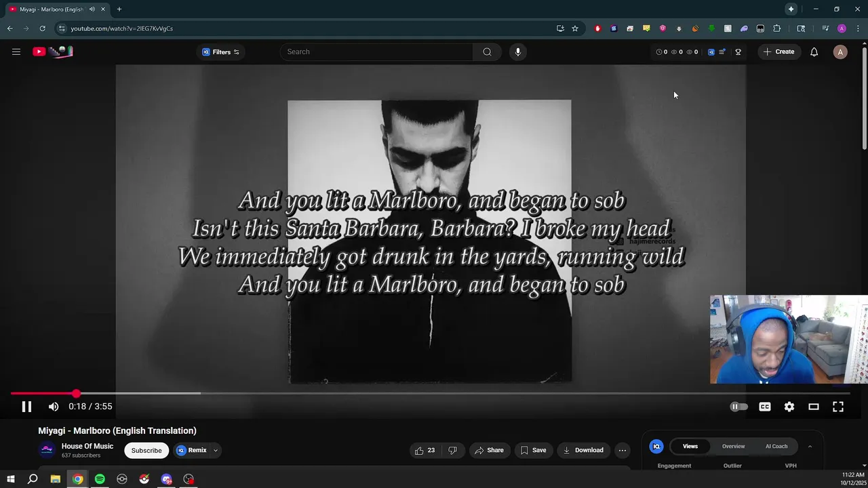868x488 pixels.
Task: Click the search magnifier button
Action: pyautogui.click(x=487, y=52)
